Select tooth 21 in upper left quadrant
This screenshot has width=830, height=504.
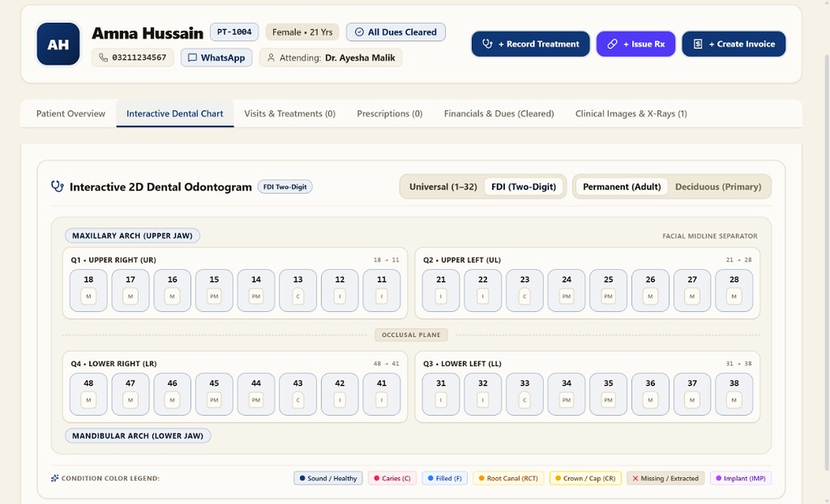point(441,290)
